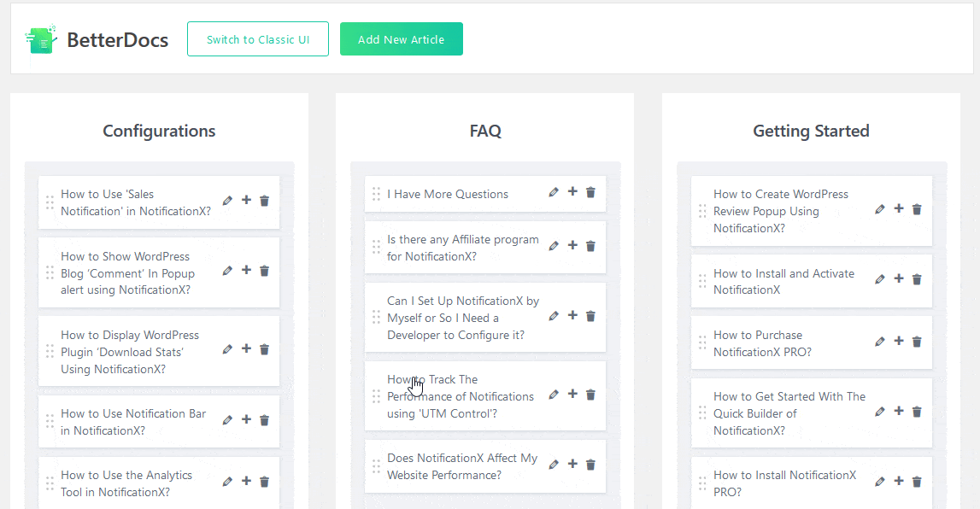980x509 pixels.
Task: Edit "Can I Set Up NotificationX by Myself" article
Action: [x=553, y=316]
